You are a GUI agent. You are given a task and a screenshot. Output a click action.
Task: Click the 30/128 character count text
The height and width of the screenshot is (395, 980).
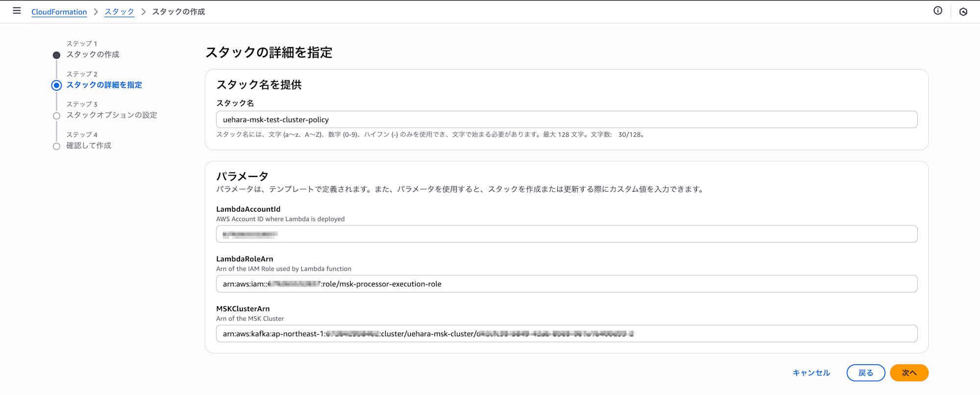631,135
